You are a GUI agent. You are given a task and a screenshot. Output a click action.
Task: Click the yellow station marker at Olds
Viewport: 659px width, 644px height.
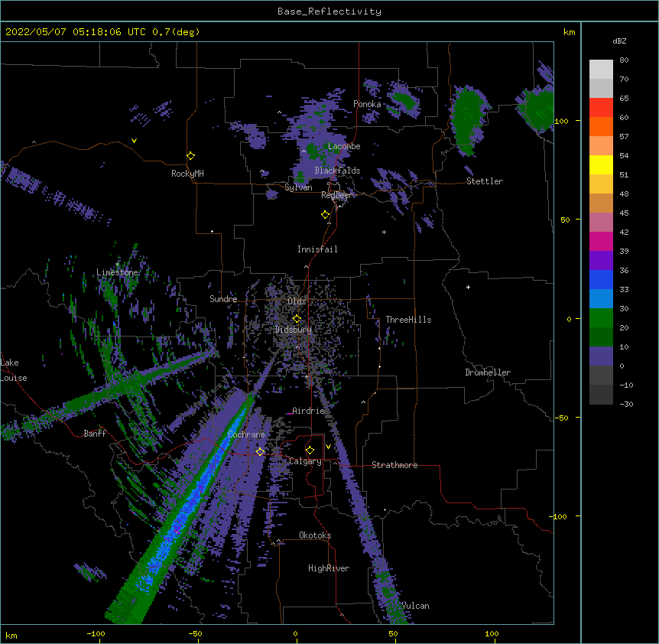297,319
